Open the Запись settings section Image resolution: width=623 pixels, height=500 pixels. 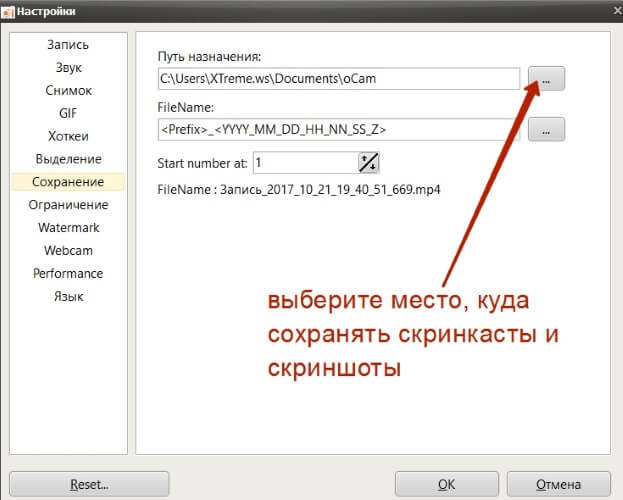coord(68,45)
